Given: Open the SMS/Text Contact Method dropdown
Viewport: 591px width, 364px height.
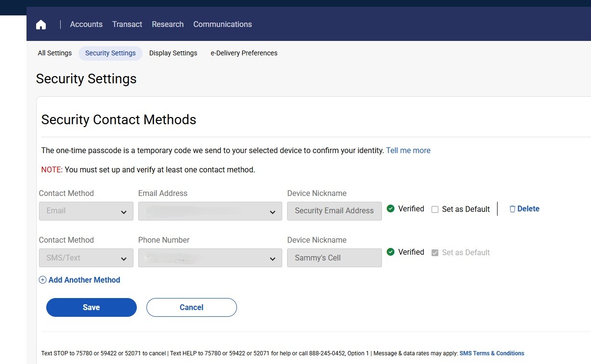Looking at the screenshot, I should [x=86, y=258].
